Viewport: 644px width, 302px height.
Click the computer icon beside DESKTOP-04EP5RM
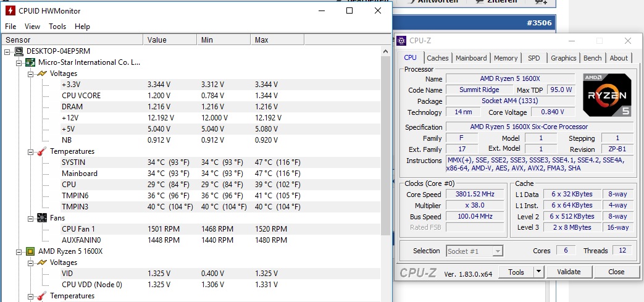[x=19, y=51]
